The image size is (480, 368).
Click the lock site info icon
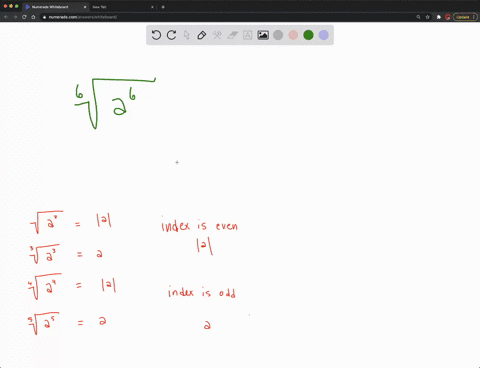[44, 17]
